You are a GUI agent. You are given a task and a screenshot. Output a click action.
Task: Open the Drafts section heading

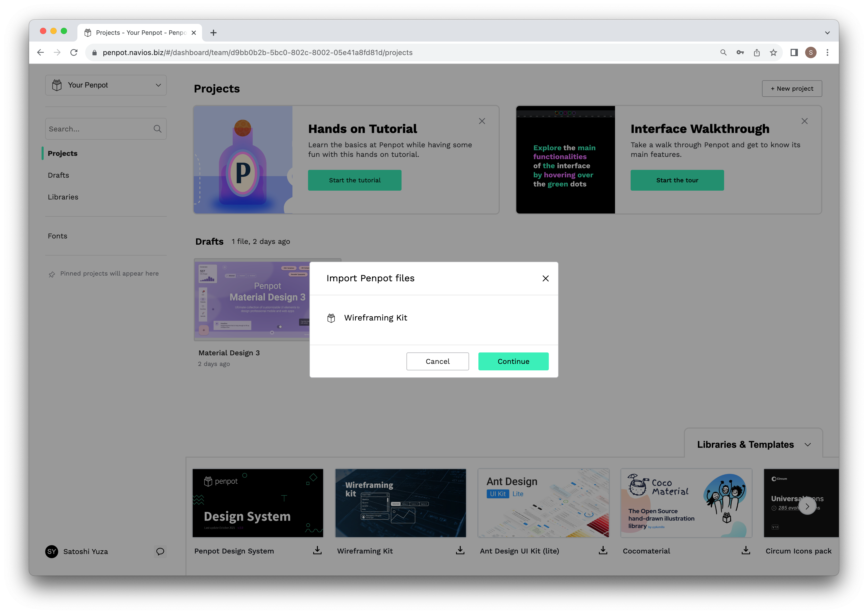pyautogui.click(x=209, y=242)
